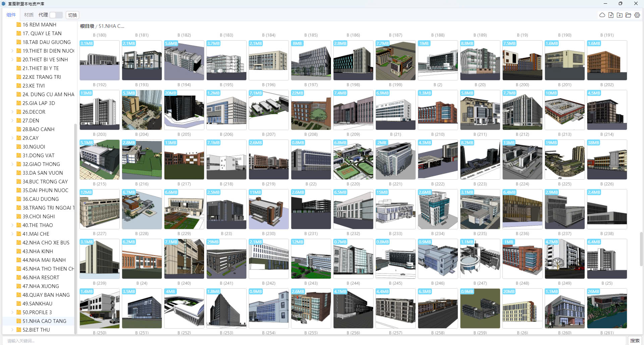Click the folder icon beside 46.NHA RESORT
The width and height of the screenshot is (644, 345).
(19, 278)
